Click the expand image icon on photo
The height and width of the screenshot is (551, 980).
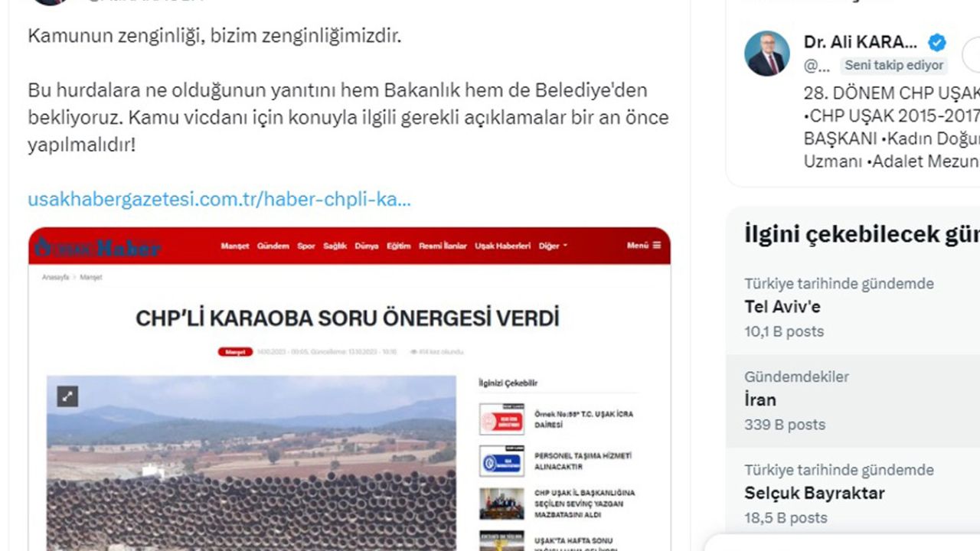click(x=67, y=396)
